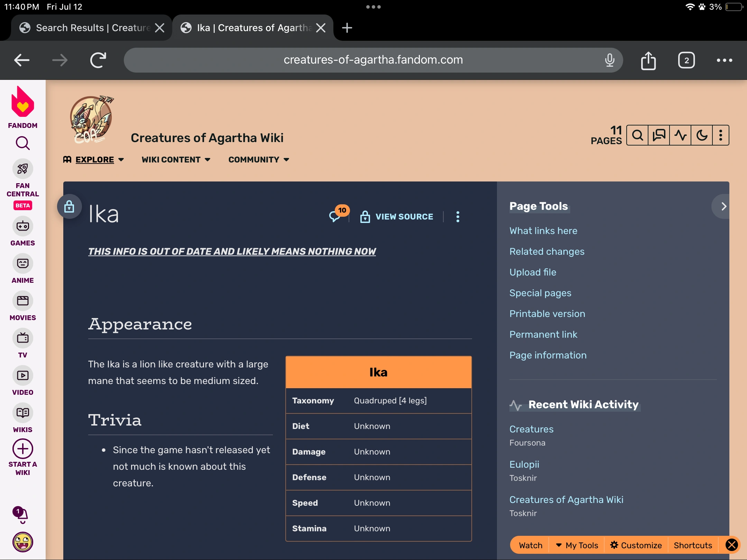Viewport: 747px width, 560px height.
Task: Expand the Wiki Content dropdown
Action: [x=176, y=160]
